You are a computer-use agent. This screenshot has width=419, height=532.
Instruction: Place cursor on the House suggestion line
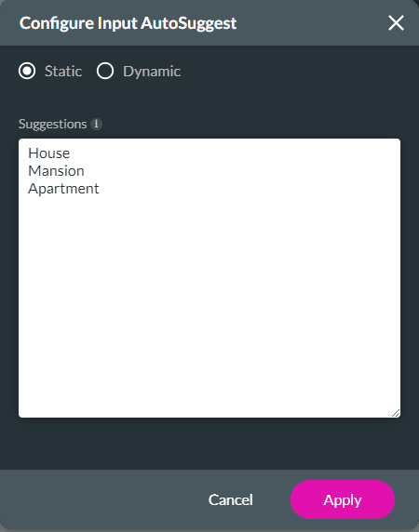[49, 153]
